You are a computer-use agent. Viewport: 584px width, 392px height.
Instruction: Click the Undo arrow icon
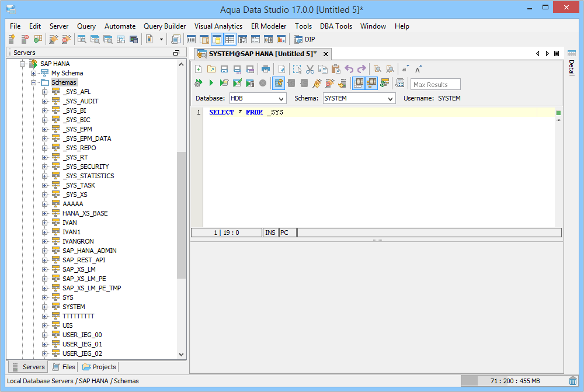349,70
